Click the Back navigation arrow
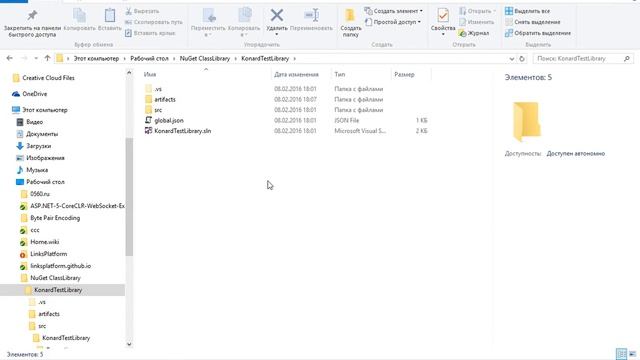The width and height of the screenshot is (640, 360). [x=9, y=58]
